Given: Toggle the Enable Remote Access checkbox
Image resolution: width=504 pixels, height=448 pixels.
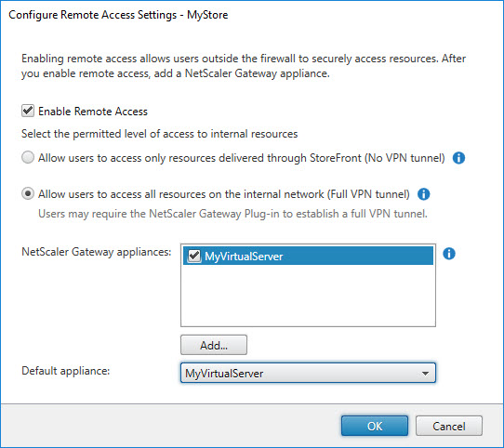Looking at the screenshot, I should coord(28,111).
